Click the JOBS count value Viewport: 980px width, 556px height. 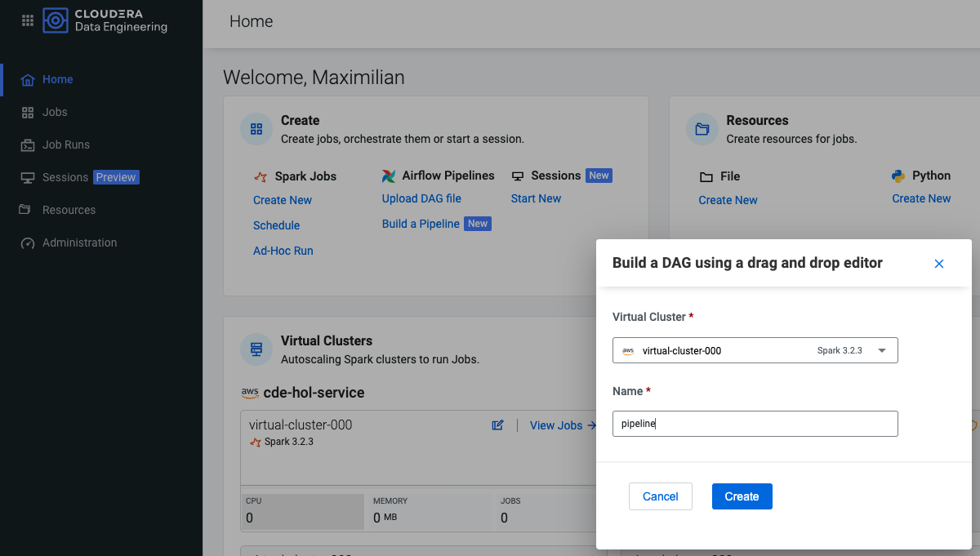click(x=504, y=518)
